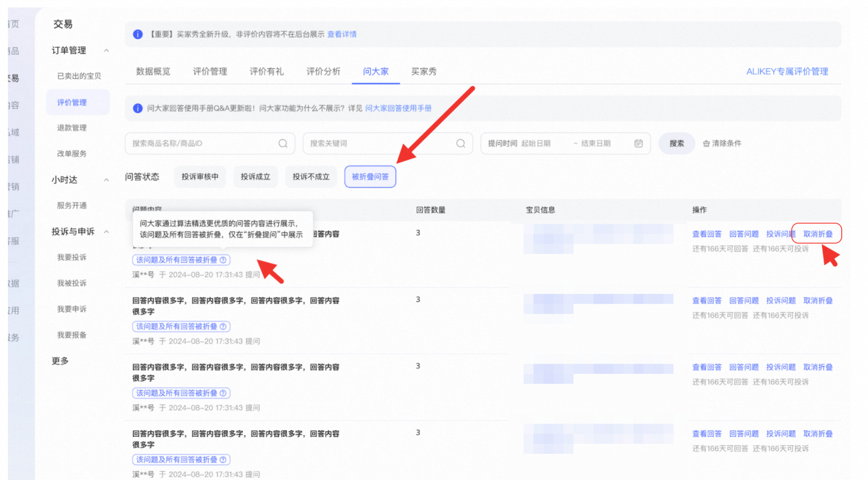Click 查看详情 link in notice banner
Screen dimensions: 868x480
[x=342, y=34]
